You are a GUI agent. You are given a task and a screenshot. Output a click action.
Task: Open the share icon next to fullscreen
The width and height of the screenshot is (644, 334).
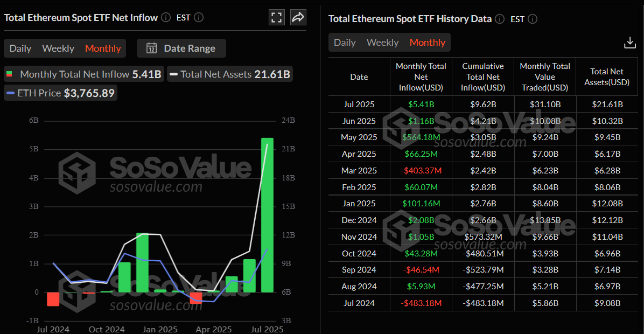click(298, 17)
